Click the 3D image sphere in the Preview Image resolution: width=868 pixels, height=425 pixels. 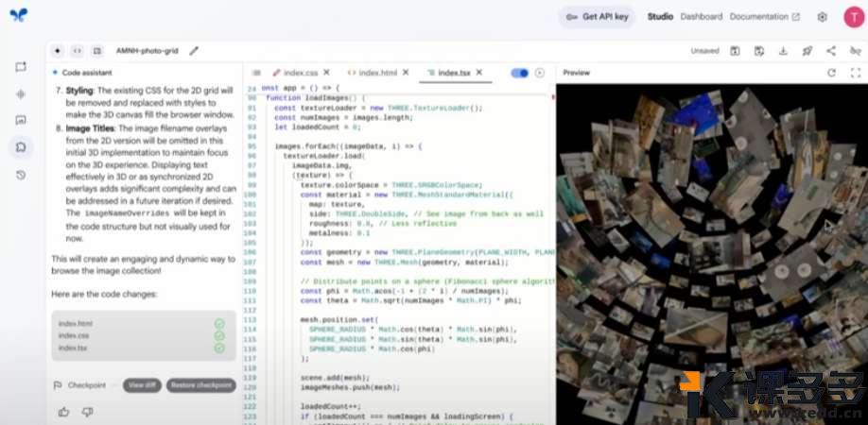(712, 254)
